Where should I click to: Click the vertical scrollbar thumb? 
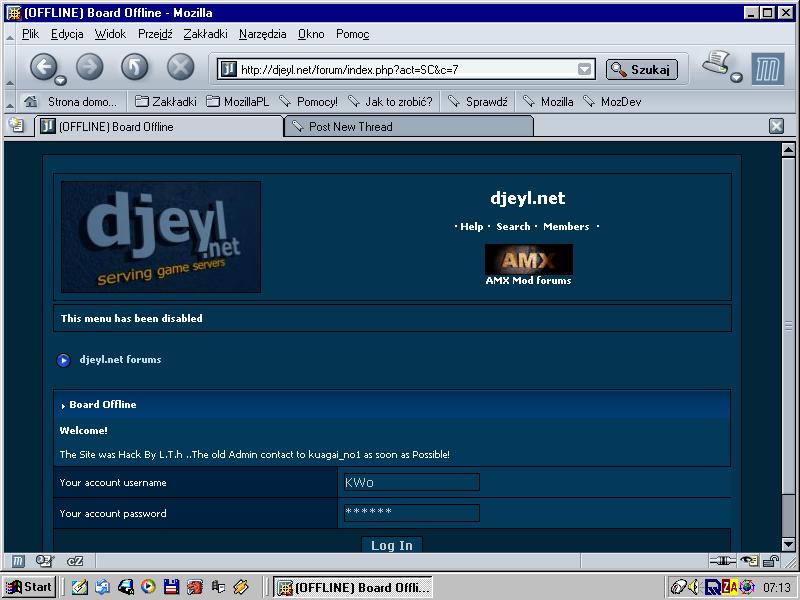click(788, 326)
